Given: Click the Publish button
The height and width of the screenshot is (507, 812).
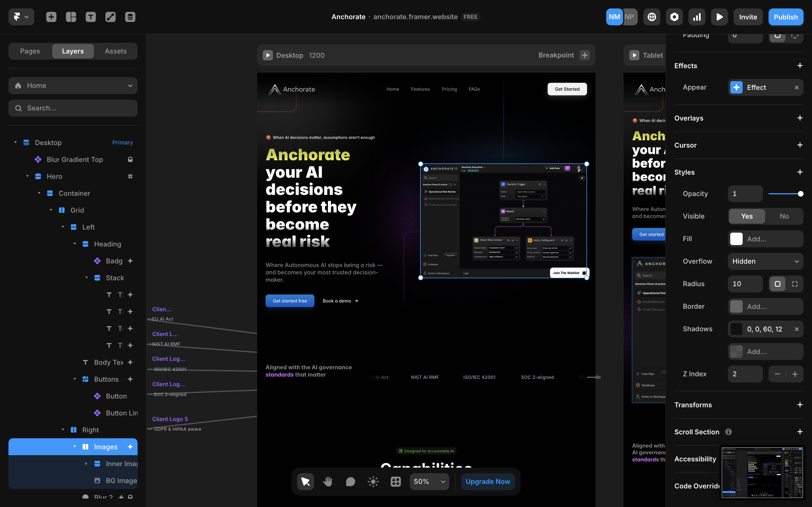Looking at the screenshot, I should click(785, 17).
